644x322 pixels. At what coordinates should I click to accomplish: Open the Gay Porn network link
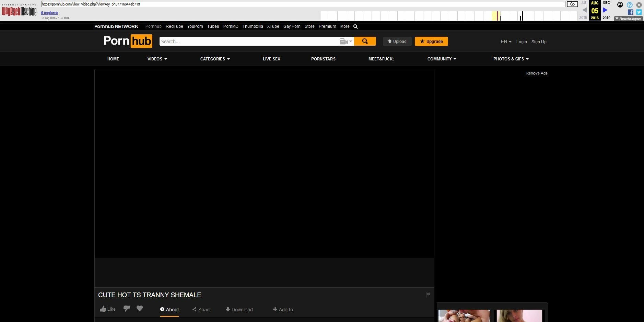pyautogui.click(x=292, y=26)
